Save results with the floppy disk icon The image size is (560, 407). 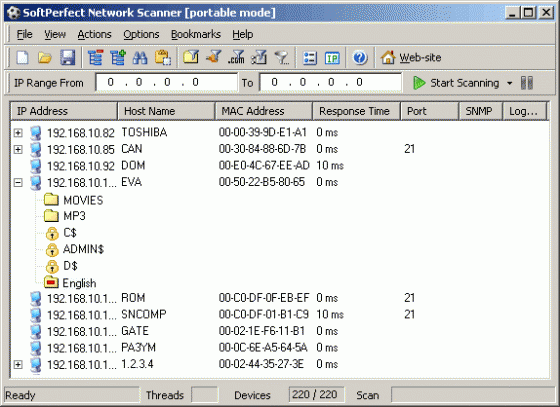pos(68,57)
